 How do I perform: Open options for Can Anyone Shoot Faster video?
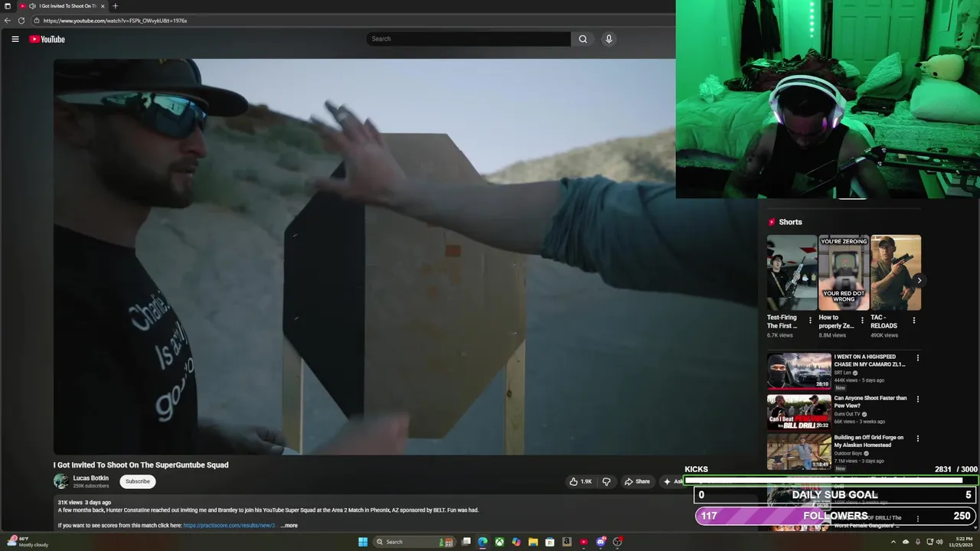pyautogui.click(x=918, y=399)
